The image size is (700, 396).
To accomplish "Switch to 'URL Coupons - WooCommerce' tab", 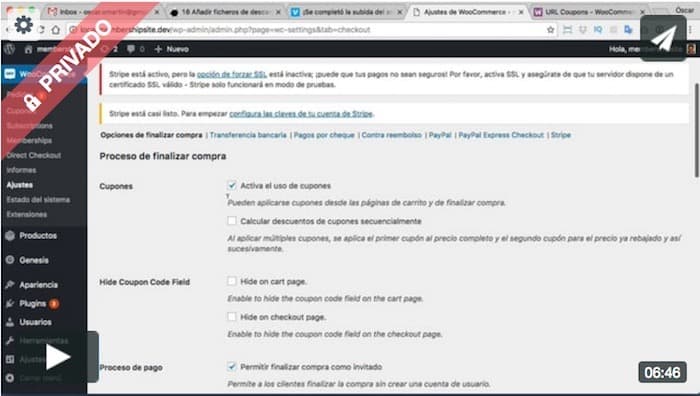I will pos(589,12).
